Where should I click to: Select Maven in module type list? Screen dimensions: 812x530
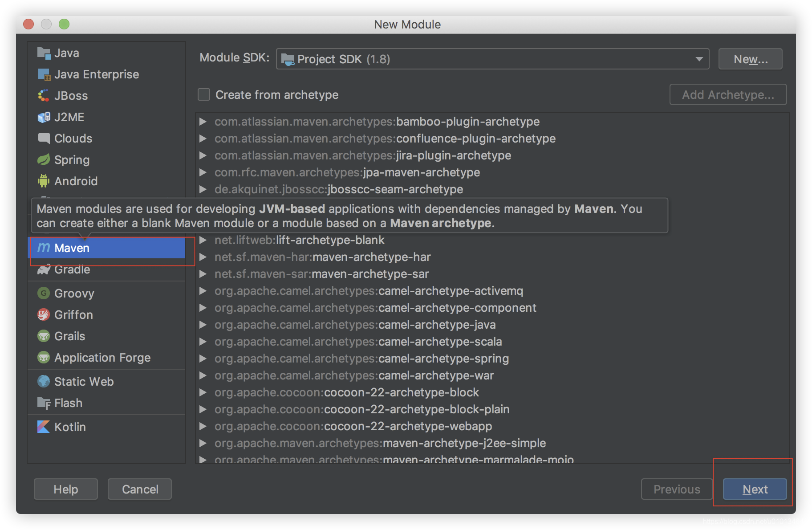point(107,248)
